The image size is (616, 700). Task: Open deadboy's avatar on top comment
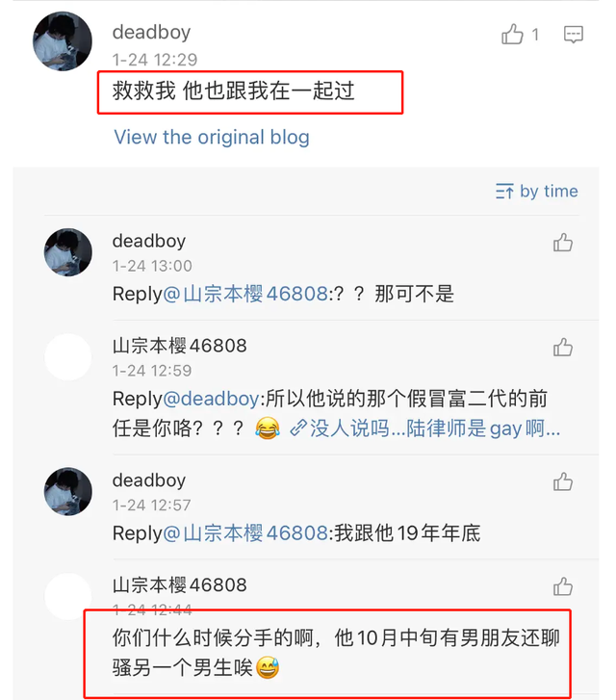coord(63,41)
